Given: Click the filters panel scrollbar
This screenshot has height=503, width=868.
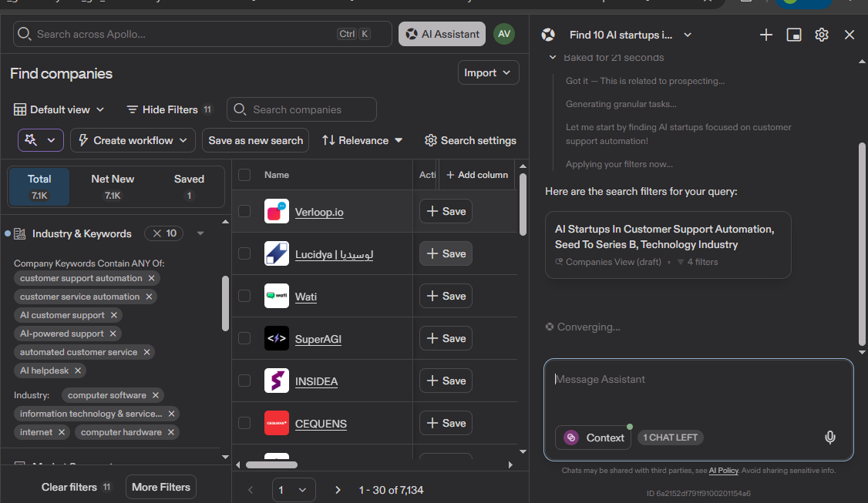Looking at the screenshot, I should pos(225,303).
